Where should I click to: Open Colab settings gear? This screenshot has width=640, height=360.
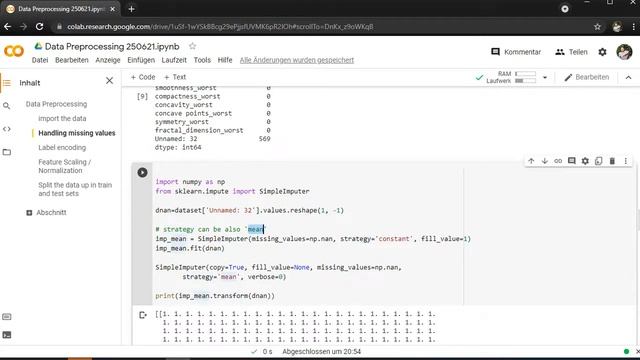pyautogui.click(x=602, y=52)
